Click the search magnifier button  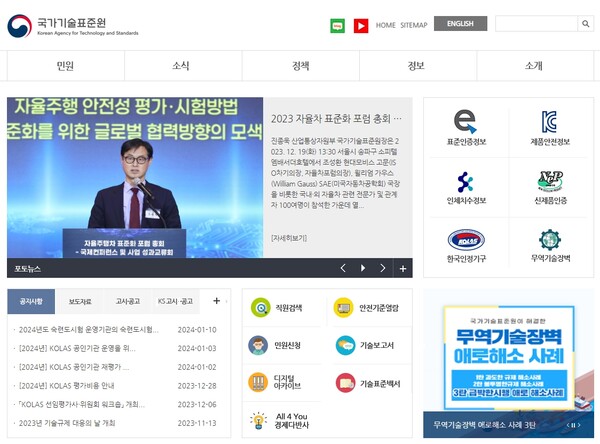point(585,24)
